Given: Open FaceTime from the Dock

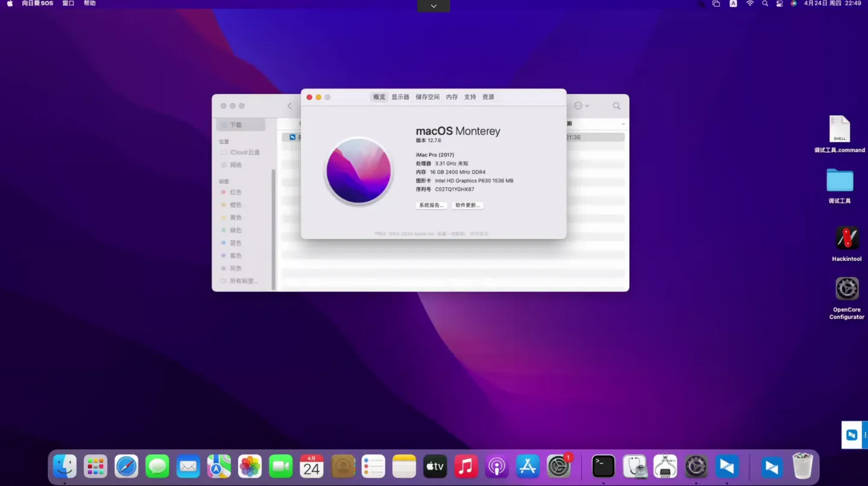Looking at the screenshot, I should coord(280,466).
